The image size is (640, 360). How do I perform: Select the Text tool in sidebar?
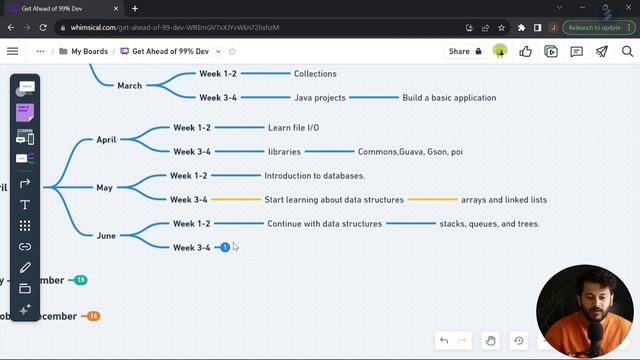coord(25,204)
